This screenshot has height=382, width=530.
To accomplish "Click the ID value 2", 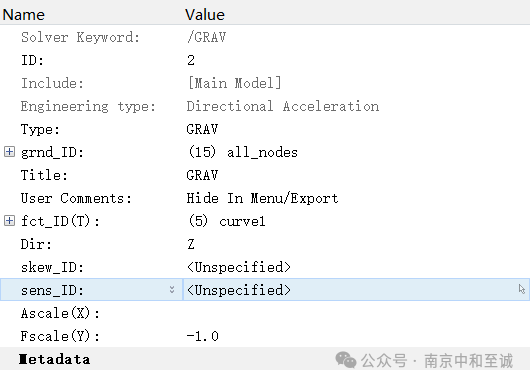I will (191, 60).
